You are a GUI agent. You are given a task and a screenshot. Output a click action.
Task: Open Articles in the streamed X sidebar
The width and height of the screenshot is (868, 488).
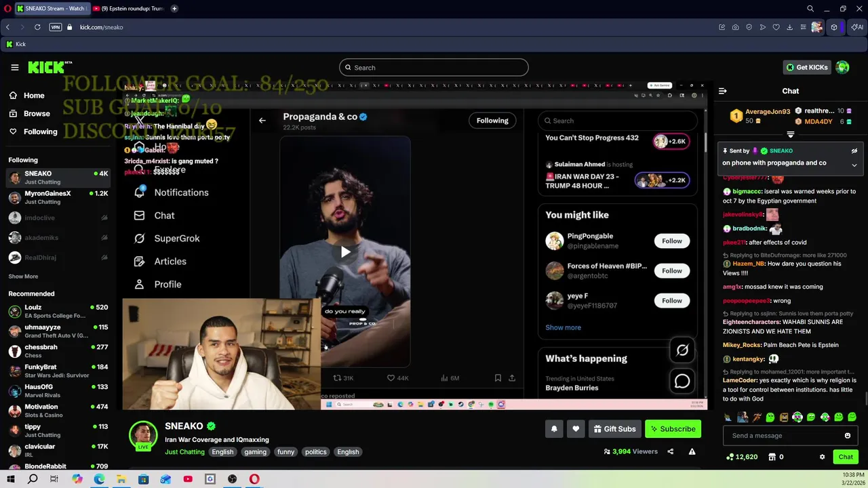coord(160,262)
